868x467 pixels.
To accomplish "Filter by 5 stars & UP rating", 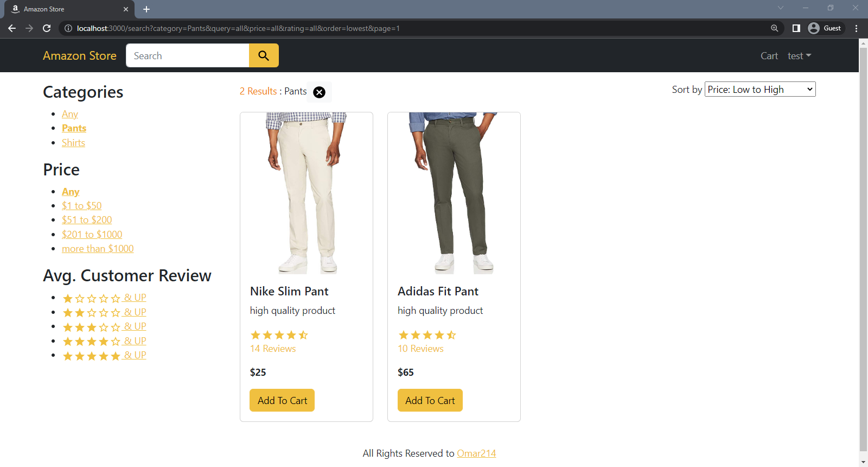I will (104, 355).
